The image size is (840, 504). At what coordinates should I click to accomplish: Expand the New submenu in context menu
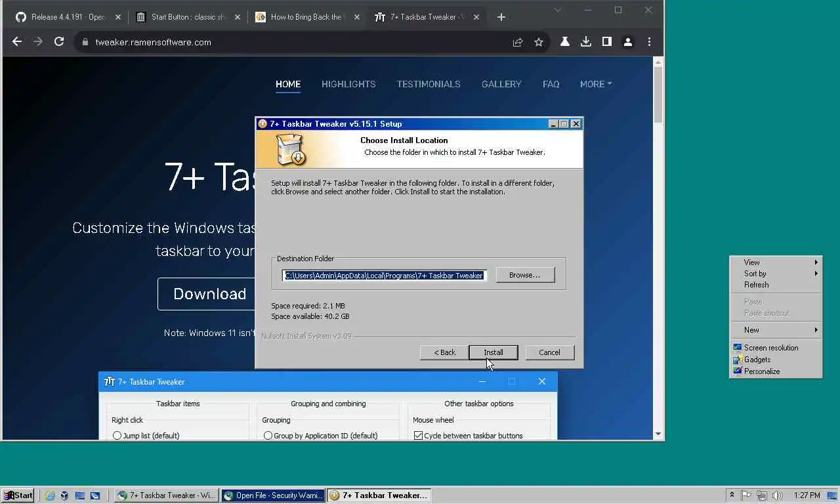tap(776, 330)
